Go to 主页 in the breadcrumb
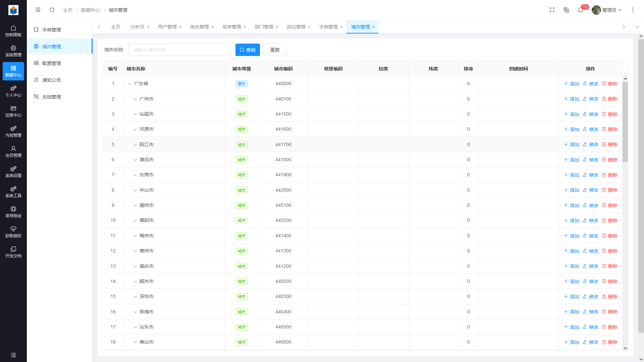 (68, 10)
